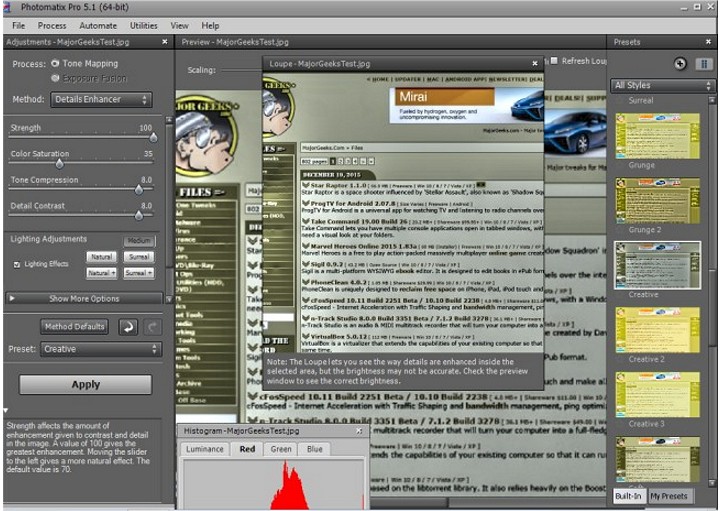Open the File menu

click(18, 26)
